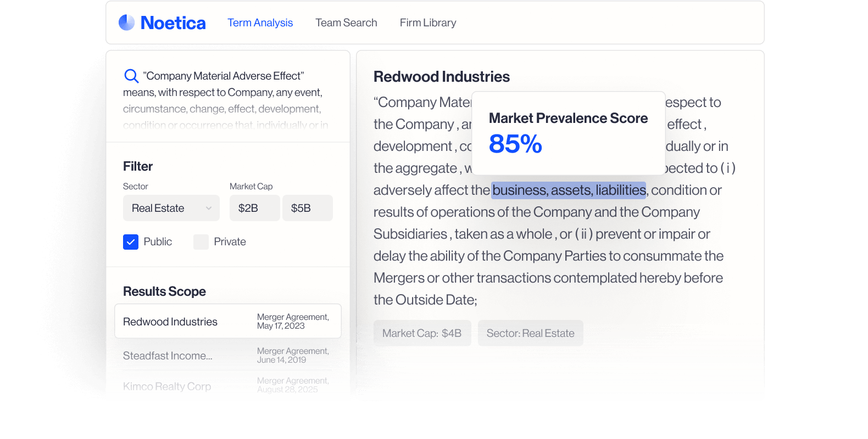Open the Firm Library section

click(x=428, y=22)
